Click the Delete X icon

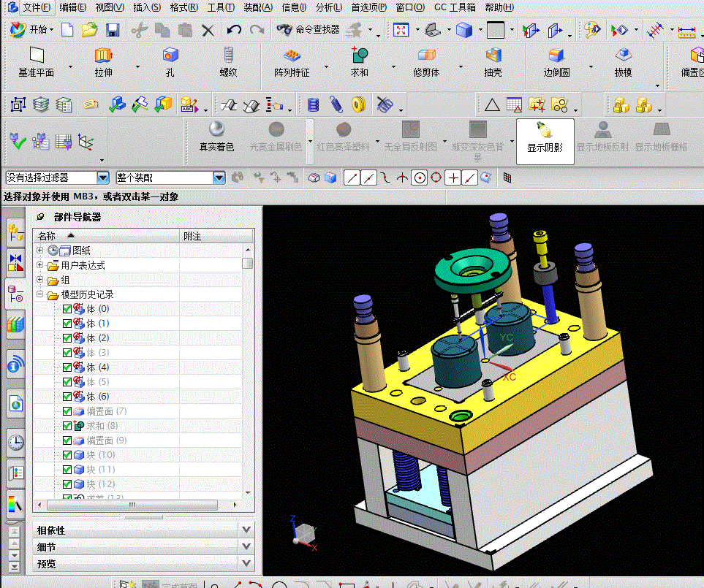point(208,31)
